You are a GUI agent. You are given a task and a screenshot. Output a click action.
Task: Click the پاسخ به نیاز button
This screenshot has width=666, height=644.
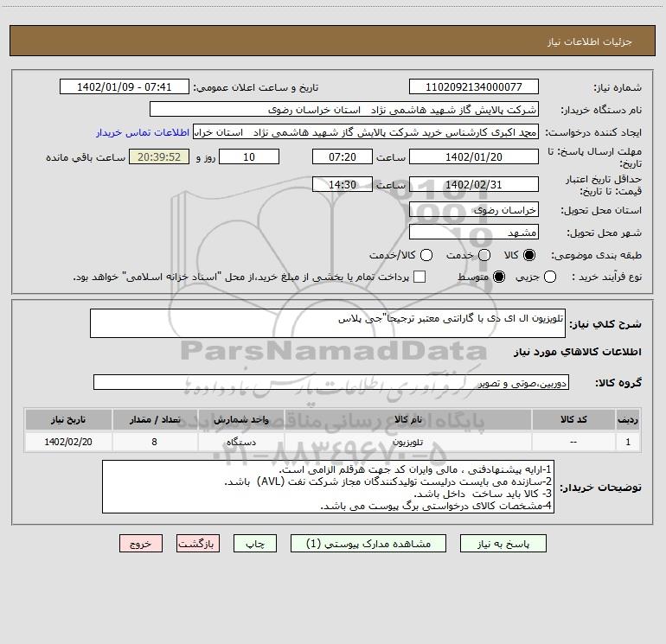pos(503,544)
